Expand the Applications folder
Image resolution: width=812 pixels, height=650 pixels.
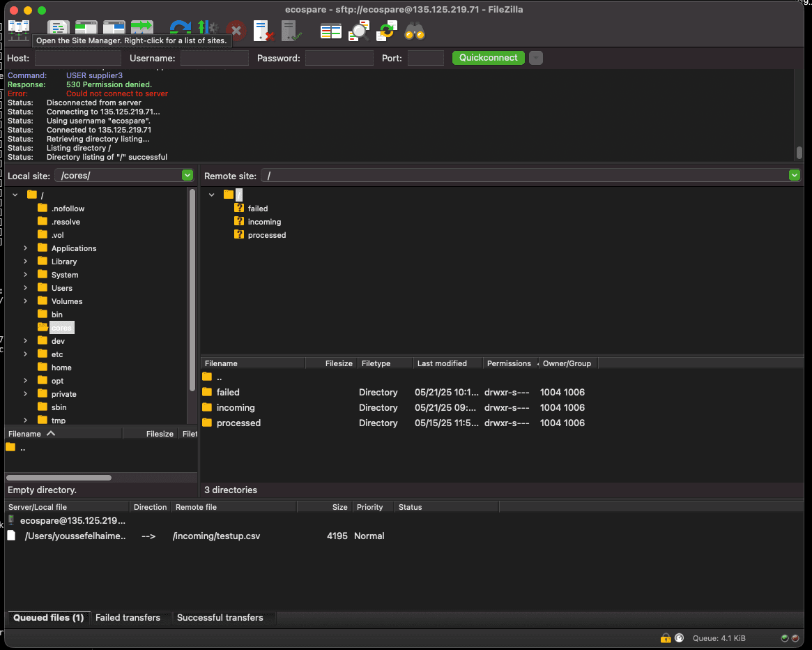coord(25,248)
